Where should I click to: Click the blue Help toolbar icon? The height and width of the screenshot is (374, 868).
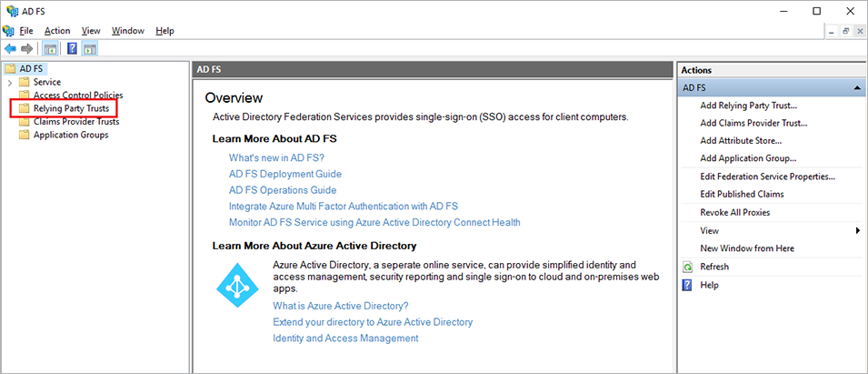(x=72, y=49)
